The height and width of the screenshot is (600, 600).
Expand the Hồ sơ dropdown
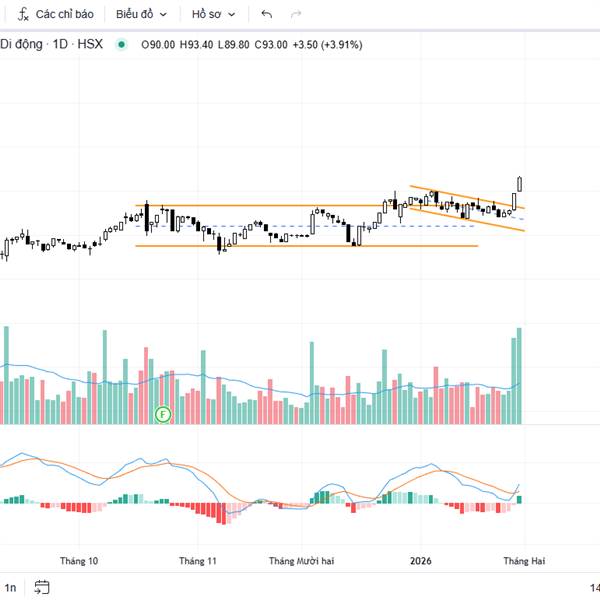tap(216, 14)
